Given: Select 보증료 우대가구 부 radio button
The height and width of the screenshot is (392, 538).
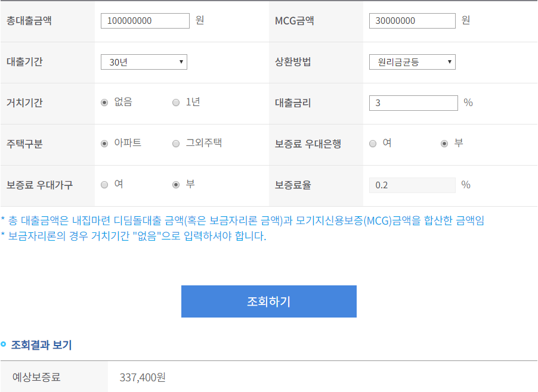Looking at the screenshot, I should [x=176, y=185].
